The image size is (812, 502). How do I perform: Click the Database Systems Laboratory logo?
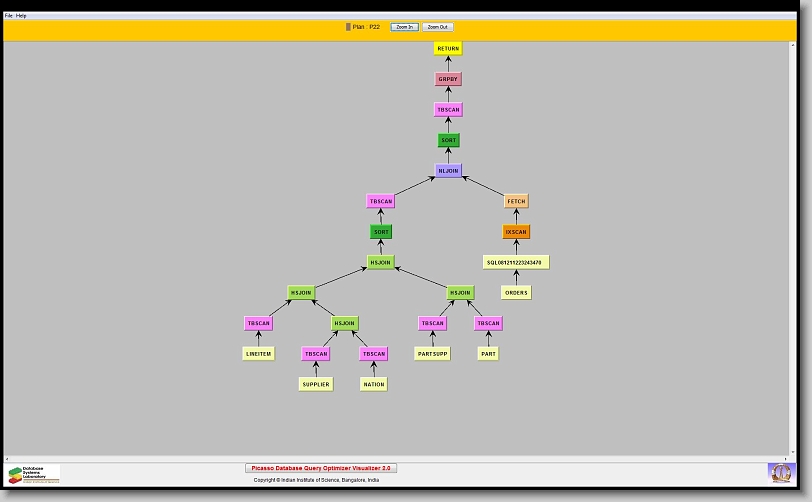(x=34, y=474)
